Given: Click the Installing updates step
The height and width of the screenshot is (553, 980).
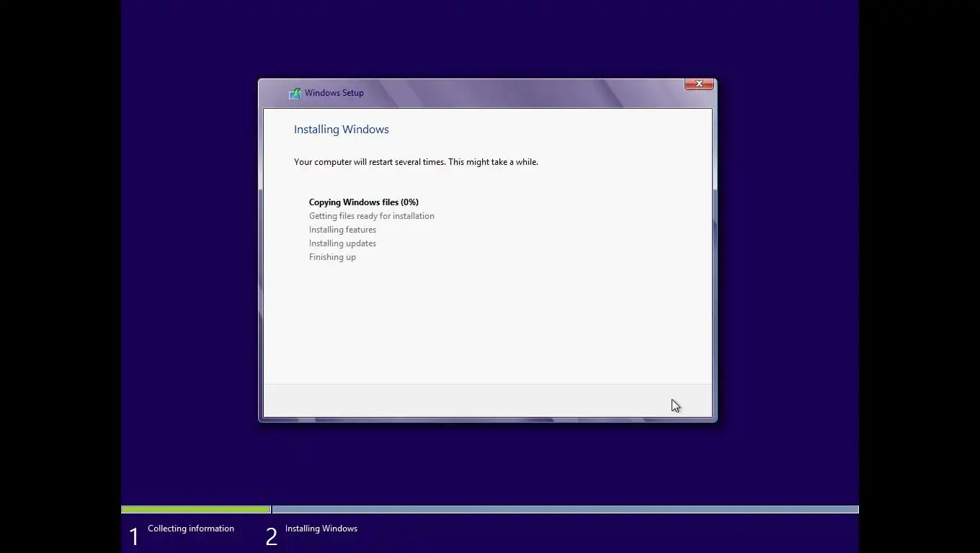Looking at the screenshot, I should pyautogui.click(x=342, y=243).
